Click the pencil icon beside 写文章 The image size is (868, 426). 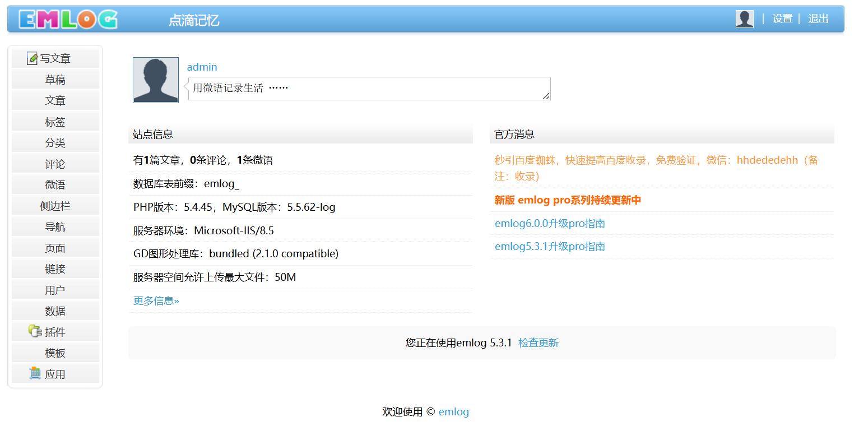click(x=33, y=58)
